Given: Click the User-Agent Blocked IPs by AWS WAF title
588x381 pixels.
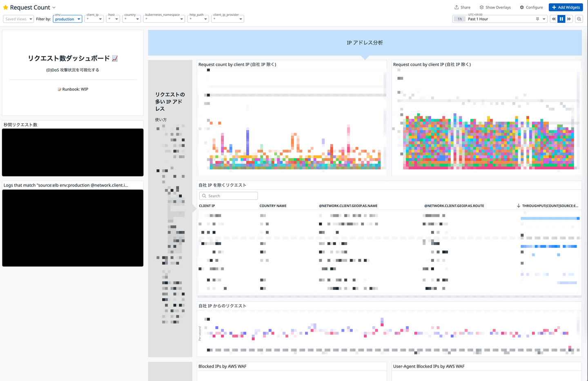Looking at the screenshot, I should (429, 366).
